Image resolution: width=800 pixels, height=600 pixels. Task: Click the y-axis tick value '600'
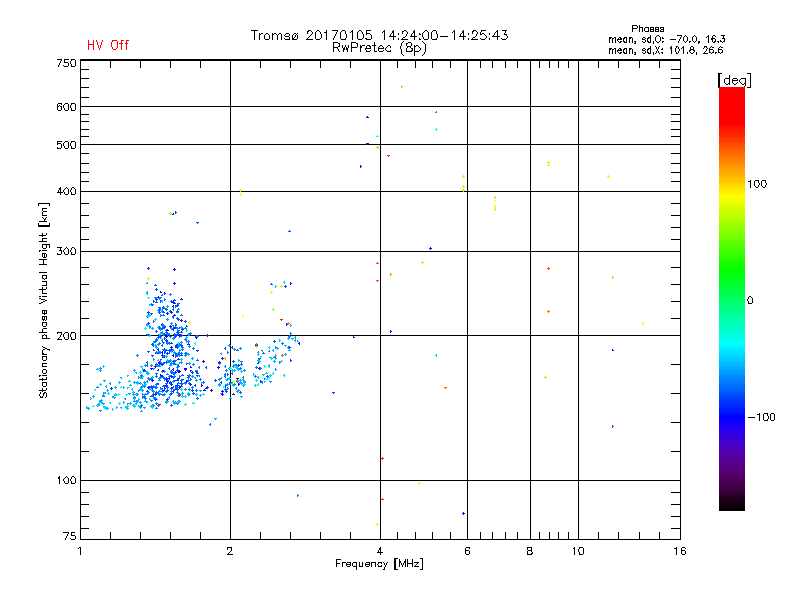[x=66, y=107]
